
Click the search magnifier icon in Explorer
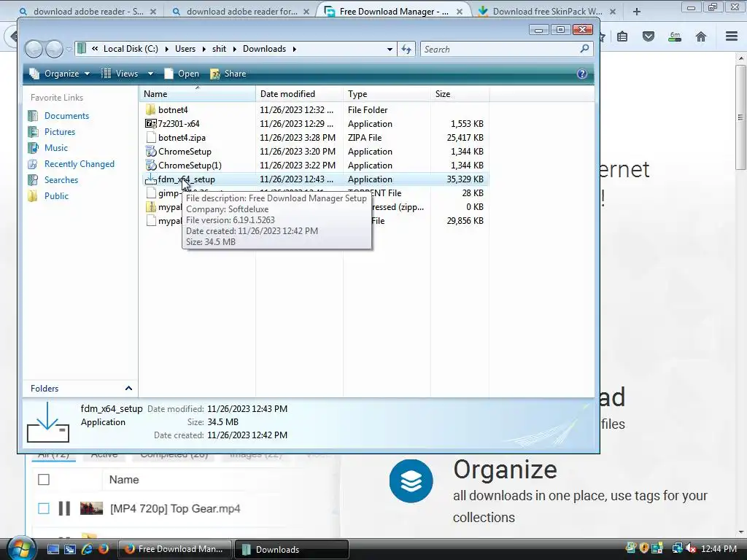tap(584, 49)
